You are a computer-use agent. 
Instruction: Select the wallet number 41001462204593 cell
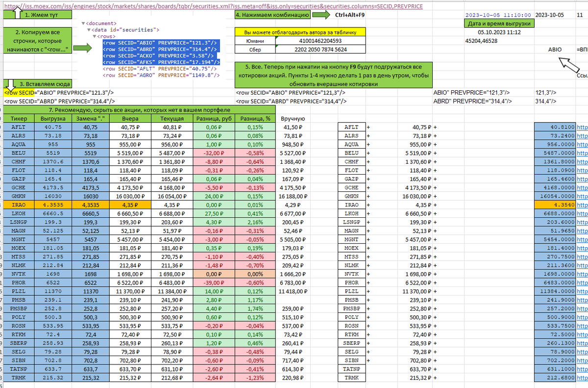point(321,41)
